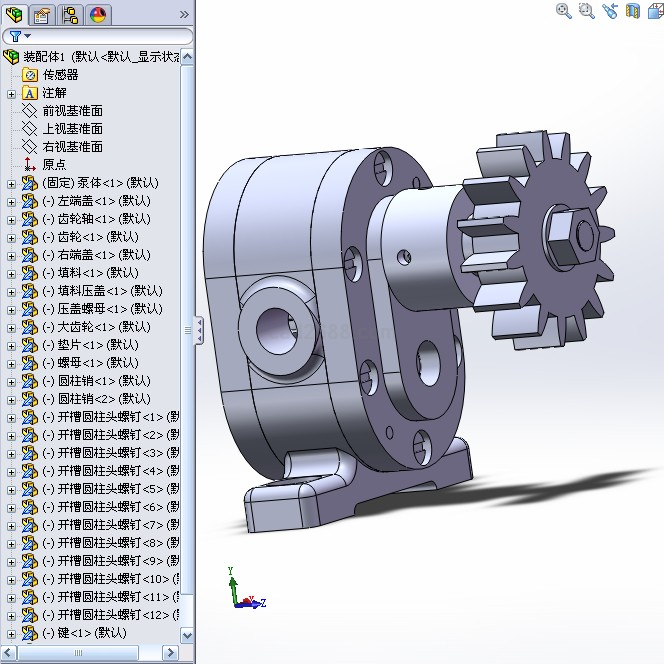The image size is (664, 664).
Task: Expand the 注解 annotations node
Action: 11,93
